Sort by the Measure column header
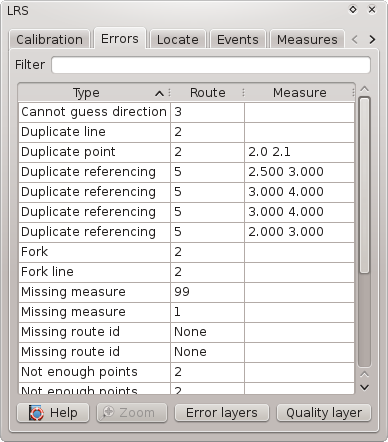 coord(299,93)
